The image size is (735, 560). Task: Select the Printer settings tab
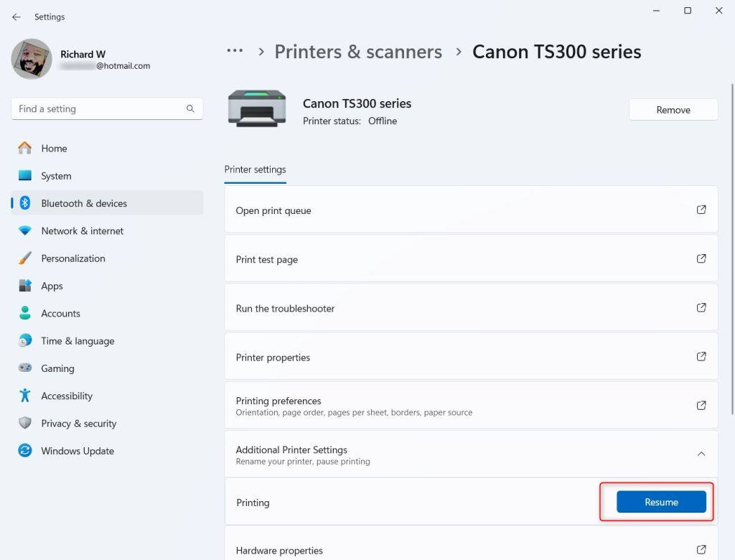[255, 169]
